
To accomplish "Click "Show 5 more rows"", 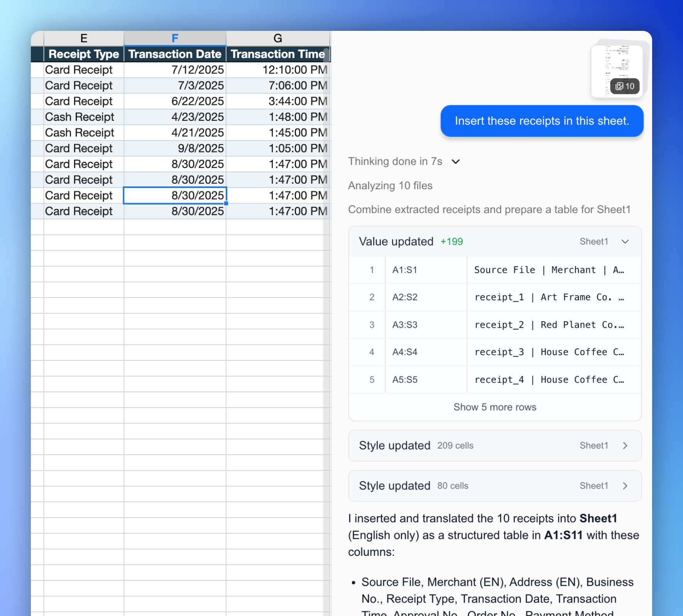I will 495,407.
